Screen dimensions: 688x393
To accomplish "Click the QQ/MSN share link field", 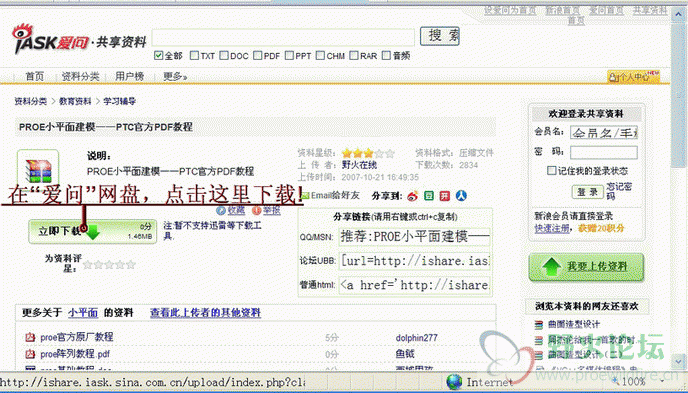I will (415, 237).
